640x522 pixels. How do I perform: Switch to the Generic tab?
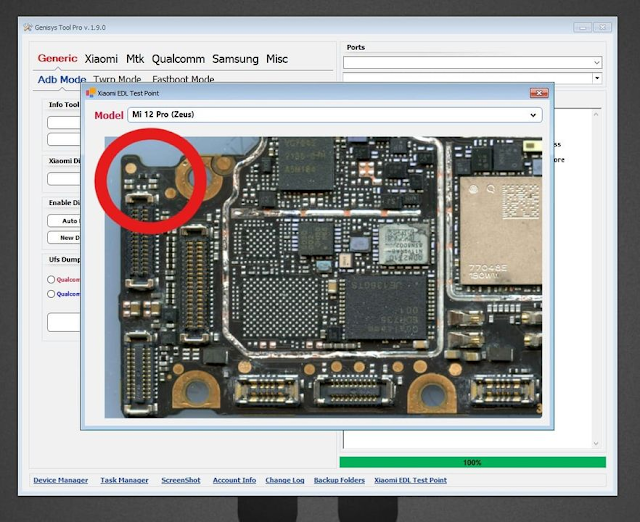pos(57,58)
